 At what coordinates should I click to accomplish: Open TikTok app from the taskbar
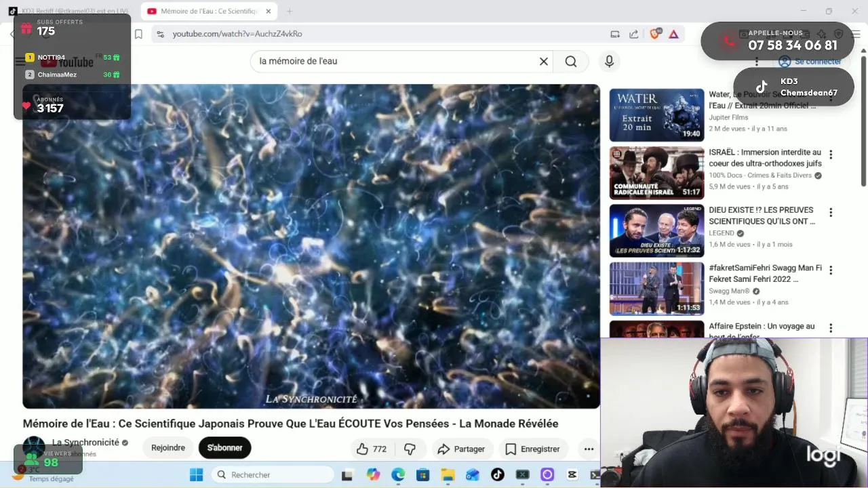(x=497, y=475)
